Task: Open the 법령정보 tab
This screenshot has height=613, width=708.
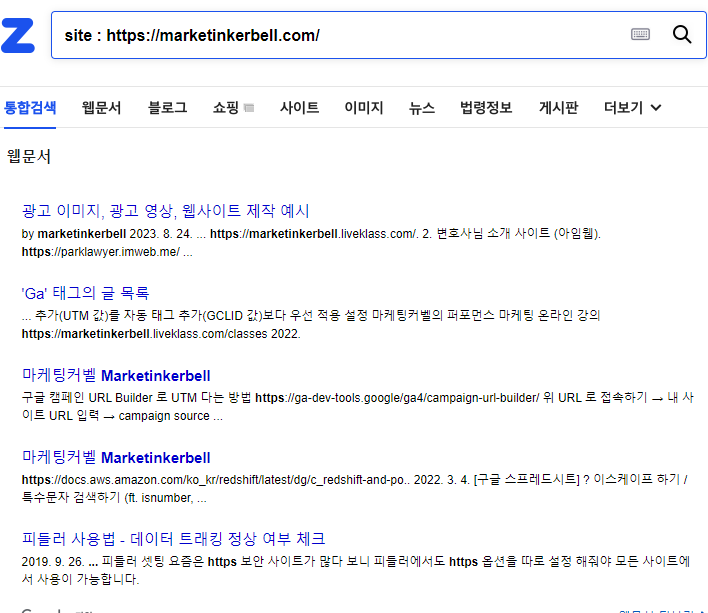Action: [x=486, y=108]
